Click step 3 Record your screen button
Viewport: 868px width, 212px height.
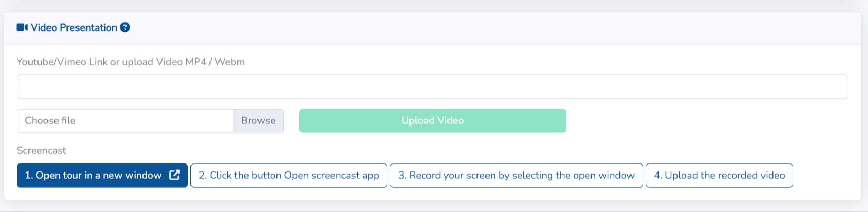pos(516,176)
